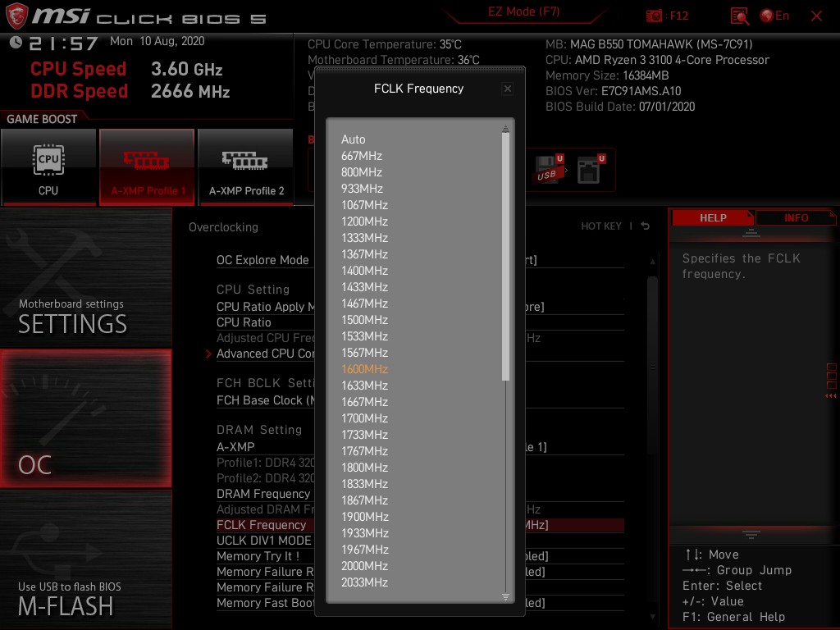Screen dimensions: 840x630
Task: Click the HOT KEY label
Action: tap(601, 226)
